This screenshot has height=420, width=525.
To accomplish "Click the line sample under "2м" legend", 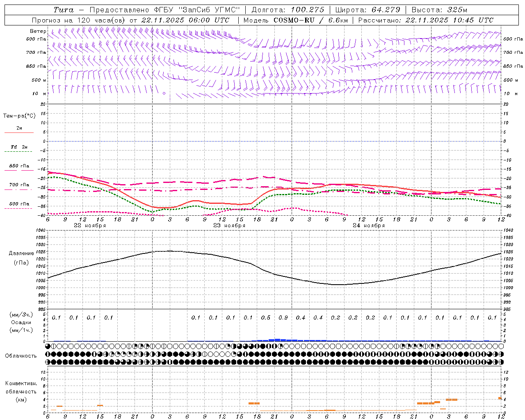I will pyautogui.click(x=19, y=133).
